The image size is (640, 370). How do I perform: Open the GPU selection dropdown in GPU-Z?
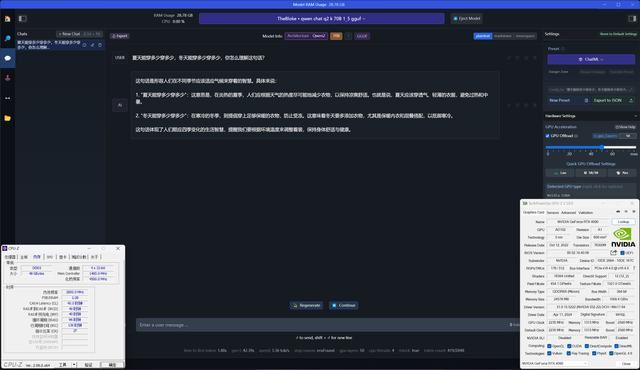[555, 363]
